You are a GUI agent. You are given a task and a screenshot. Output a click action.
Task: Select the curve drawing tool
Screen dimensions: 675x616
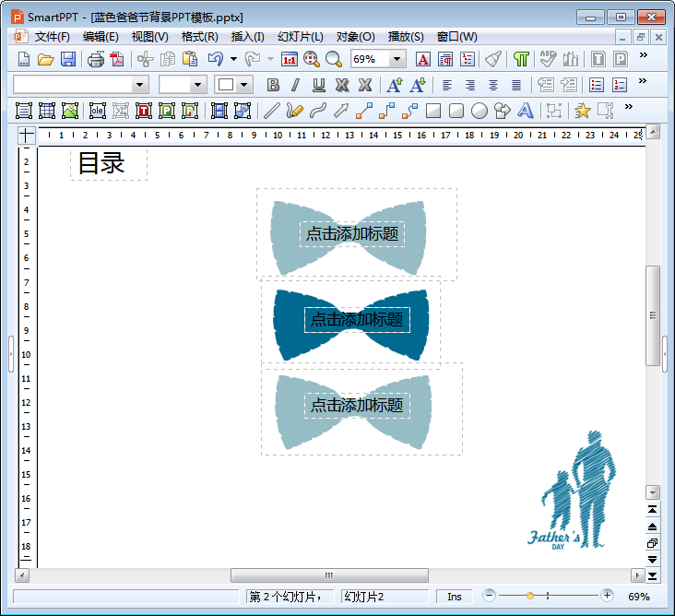318,111
